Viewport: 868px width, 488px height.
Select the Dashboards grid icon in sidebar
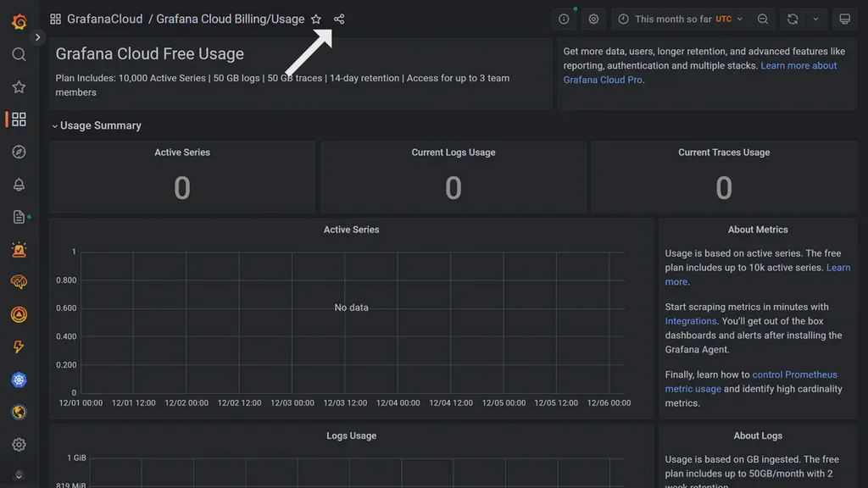point(19,119)
